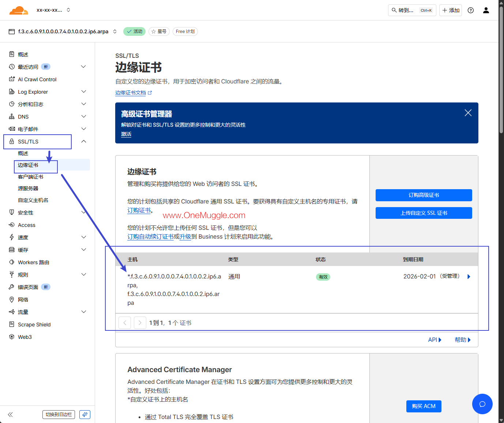This screenshot has height=423, width=504.
Task: Open the help question-mark icon
Action: pyautogui.click(x=471, y=10)
